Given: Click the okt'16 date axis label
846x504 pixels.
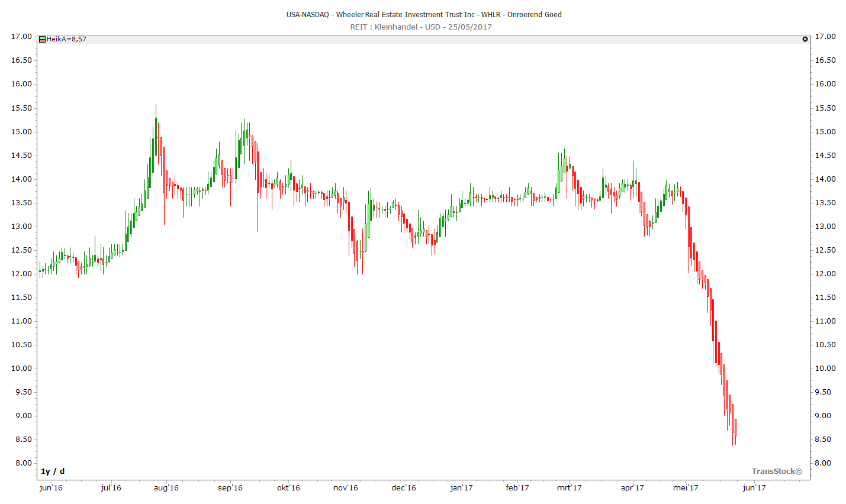Looking at the screenshot, I should pyautogui.click(x=289, y=488).
